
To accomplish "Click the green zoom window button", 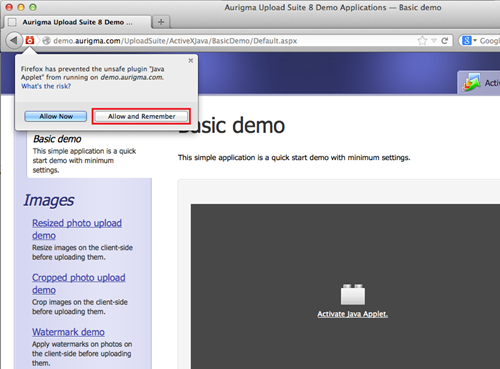I will point(32,7).
